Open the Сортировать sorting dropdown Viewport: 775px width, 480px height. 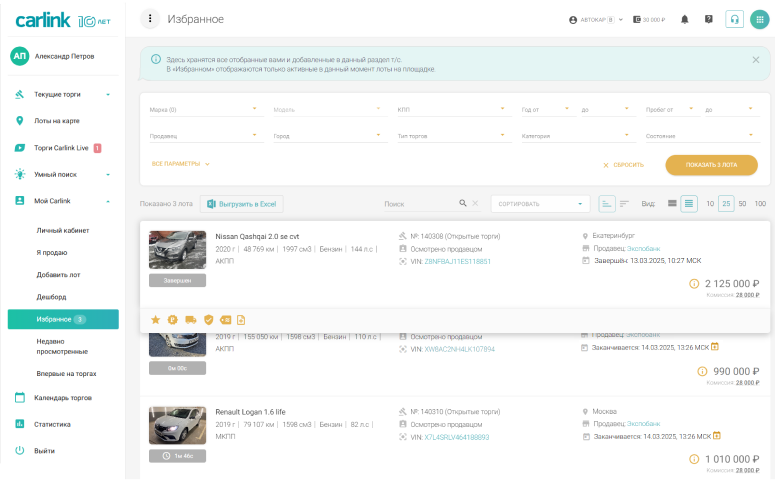(x=541, y=204)
